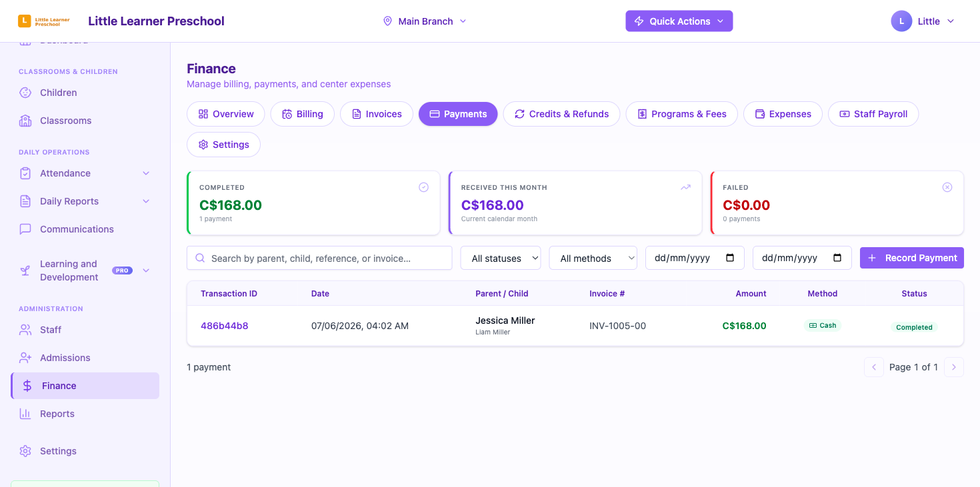Click the first dd/mm/yyyy date field
This screenshot has height=487, width=980.
point(695,258)
